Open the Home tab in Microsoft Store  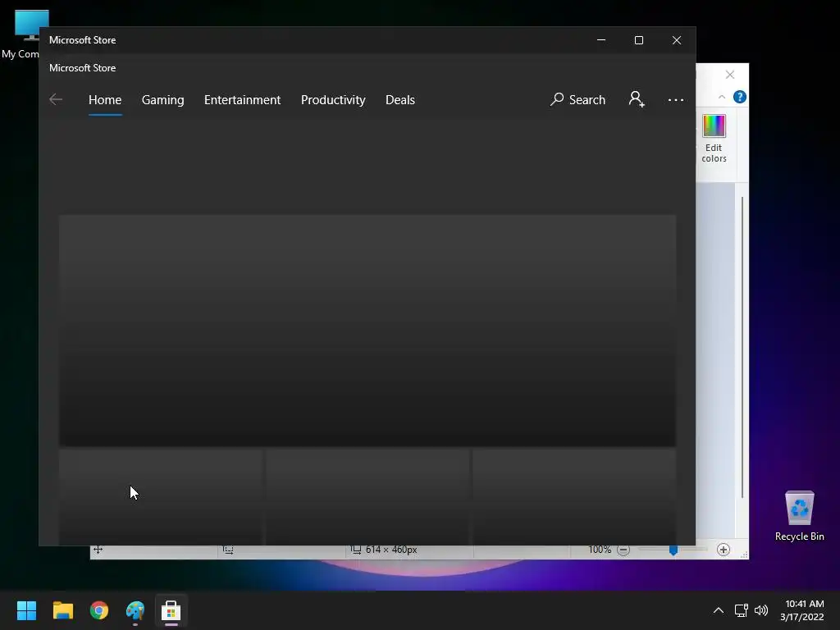pyautogui.click(x=105, y=100)
